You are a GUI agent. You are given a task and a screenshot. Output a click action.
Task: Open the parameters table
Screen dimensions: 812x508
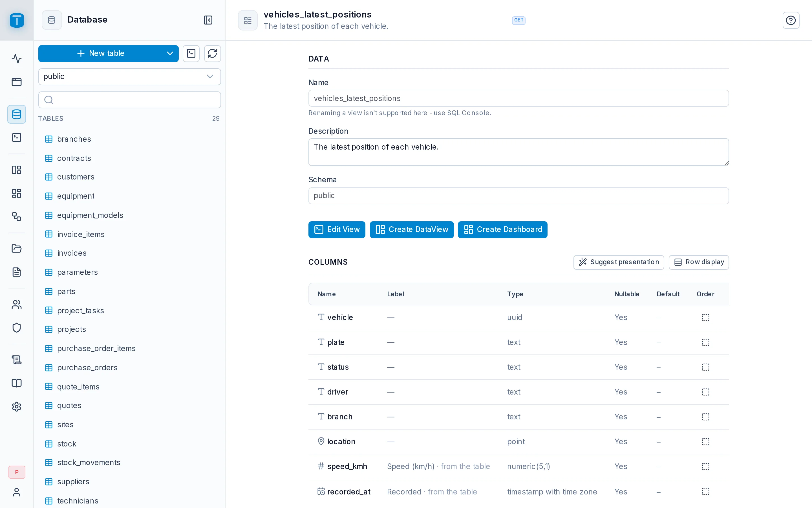tap(129, 272)
